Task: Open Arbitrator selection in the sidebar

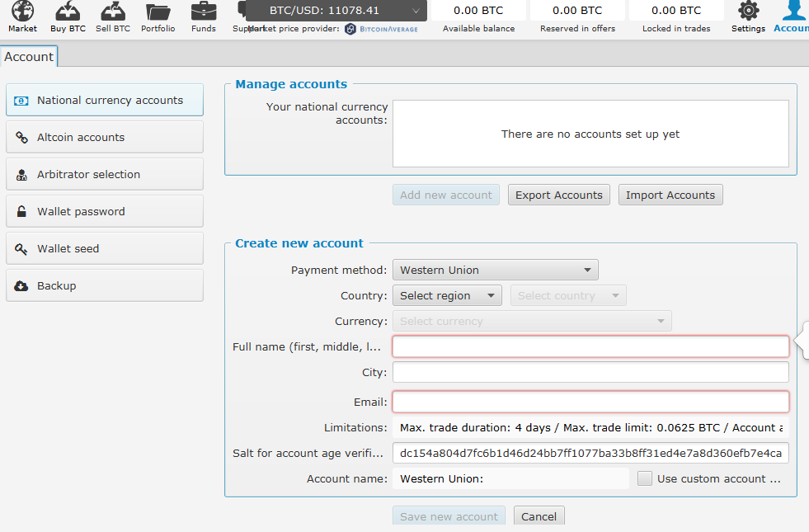Action: click(x=105, y=174)
